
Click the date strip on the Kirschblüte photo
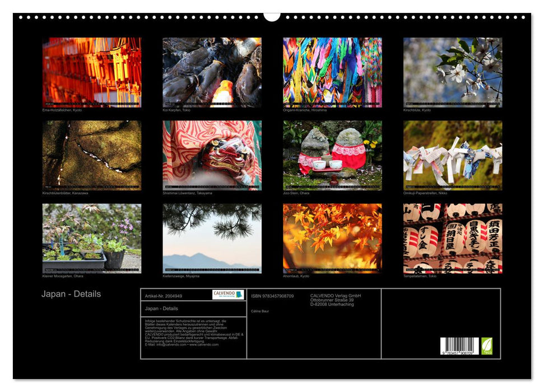tap(454, 103)
